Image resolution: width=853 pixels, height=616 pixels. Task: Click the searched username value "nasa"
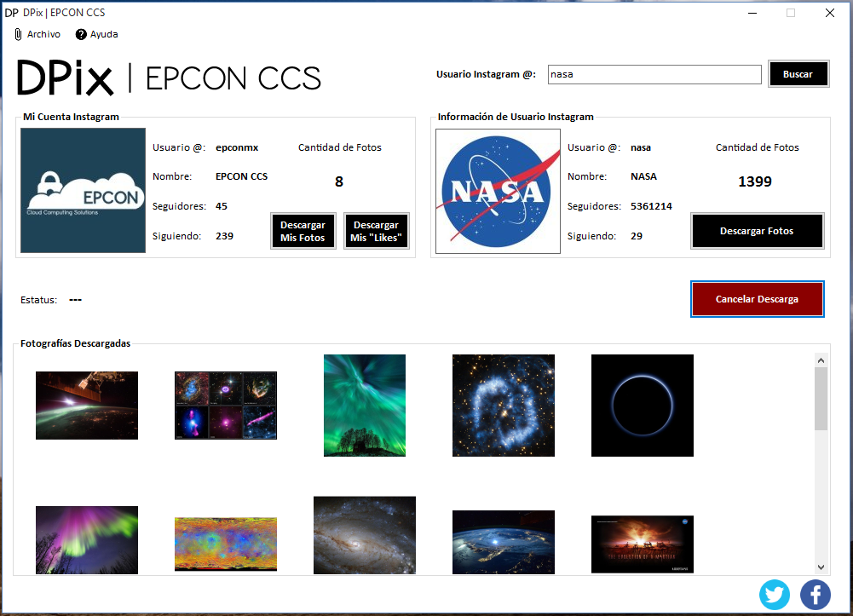point(641,147)
